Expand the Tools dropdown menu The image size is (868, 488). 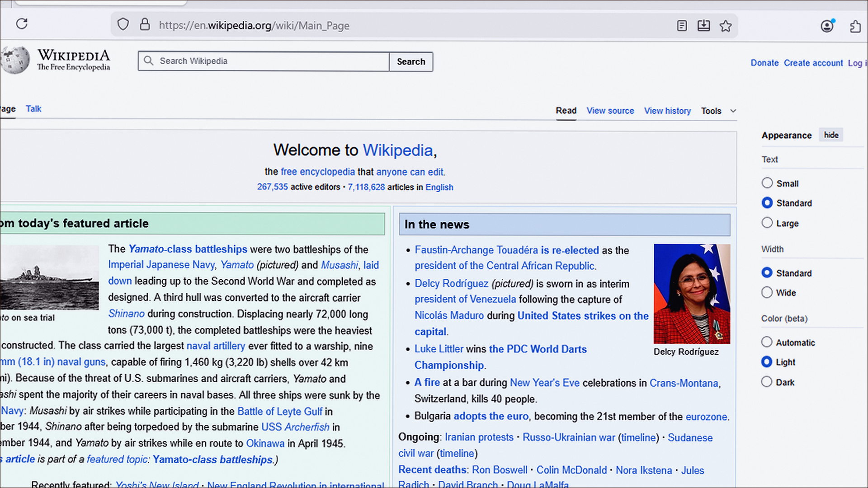tap(718, 111)
